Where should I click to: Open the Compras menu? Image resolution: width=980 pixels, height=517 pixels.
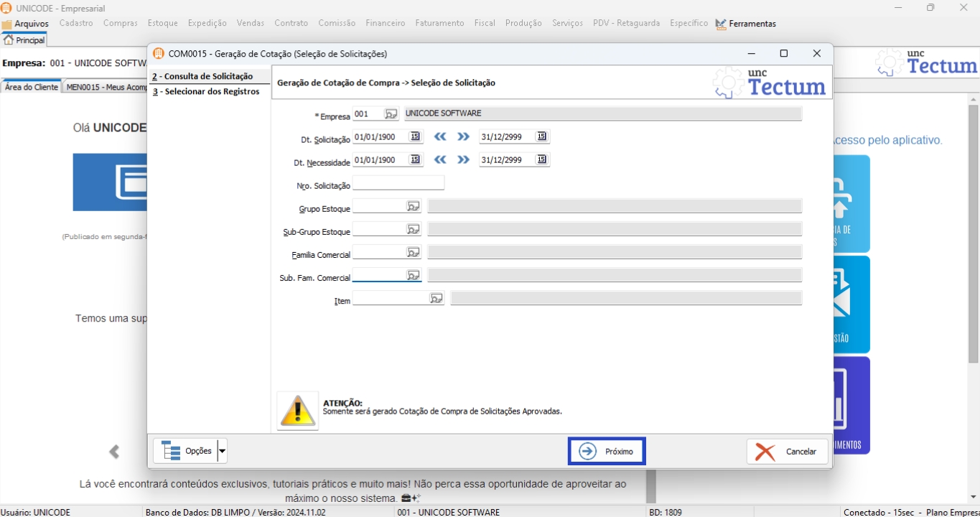(120, 24)
